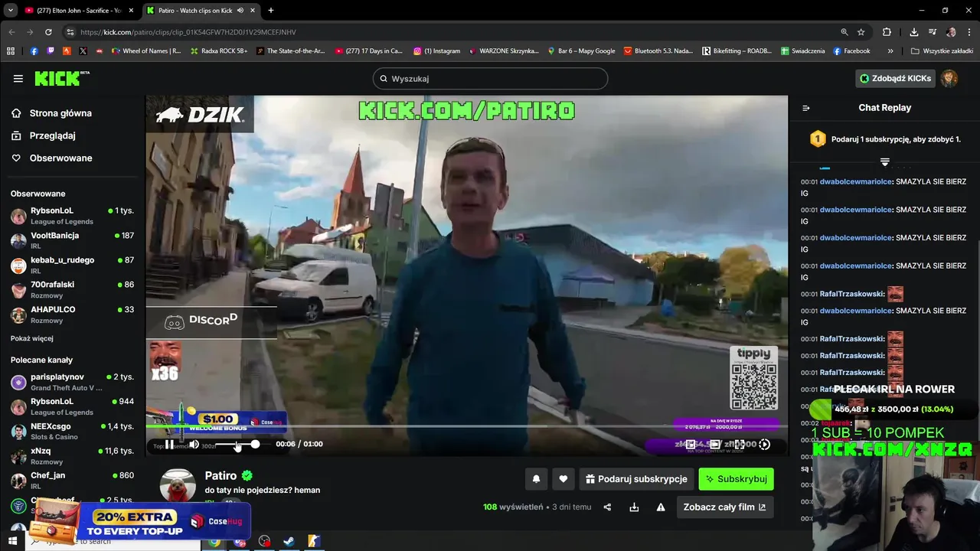Viewport: 980px width, 551px height.
Task: Report the clip with warning icon
Action: (661, 507)
